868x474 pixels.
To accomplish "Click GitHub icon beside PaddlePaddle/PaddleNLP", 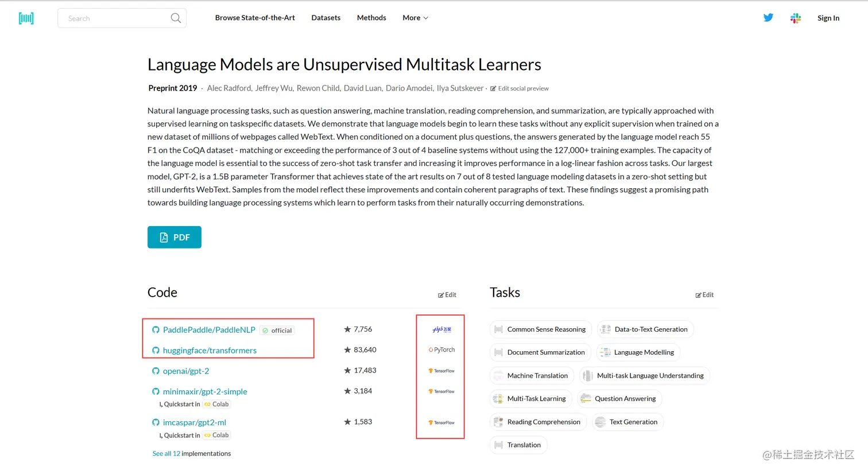I will 156,330.
